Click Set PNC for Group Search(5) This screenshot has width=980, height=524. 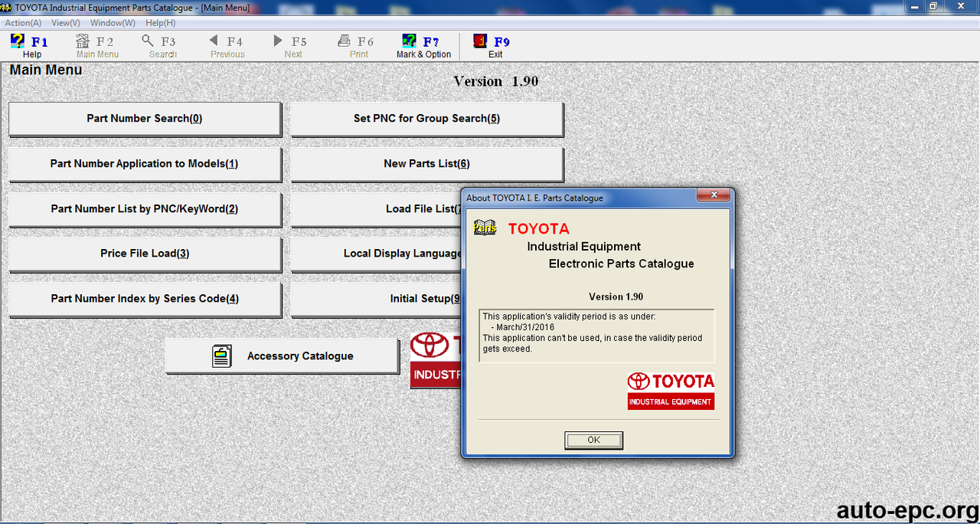pos(426,119)
